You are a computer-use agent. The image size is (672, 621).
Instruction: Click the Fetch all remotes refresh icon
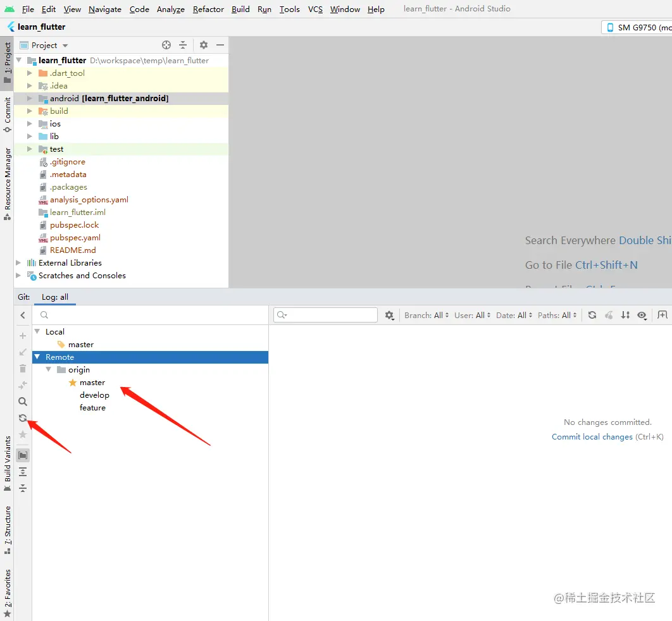23,418
